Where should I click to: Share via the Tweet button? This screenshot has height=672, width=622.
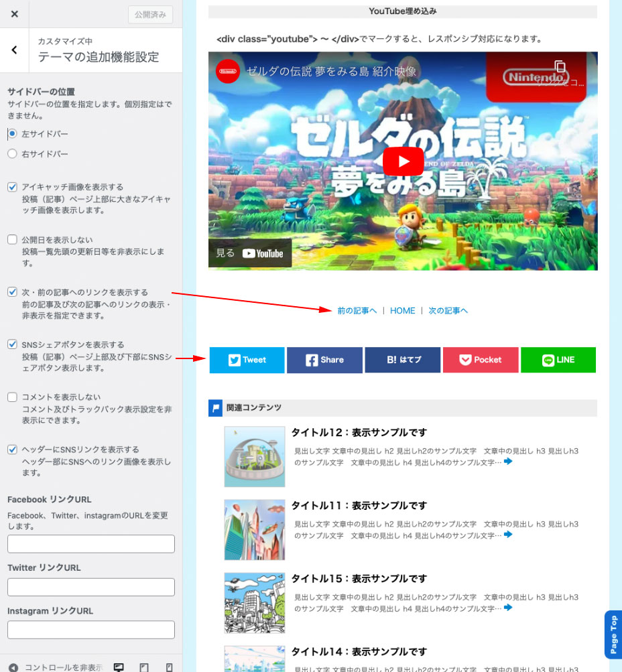[247, 360]
